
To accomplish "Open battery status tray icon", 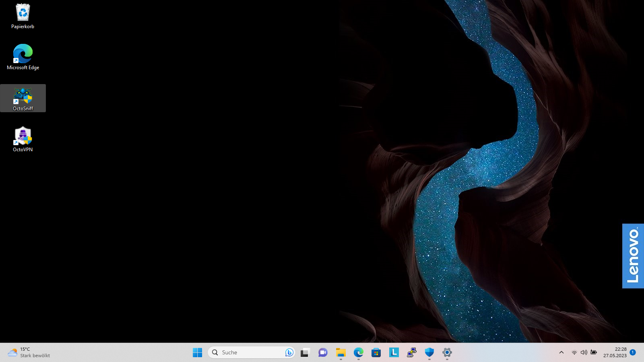I will pyautogui.click(x=594, y=353).
